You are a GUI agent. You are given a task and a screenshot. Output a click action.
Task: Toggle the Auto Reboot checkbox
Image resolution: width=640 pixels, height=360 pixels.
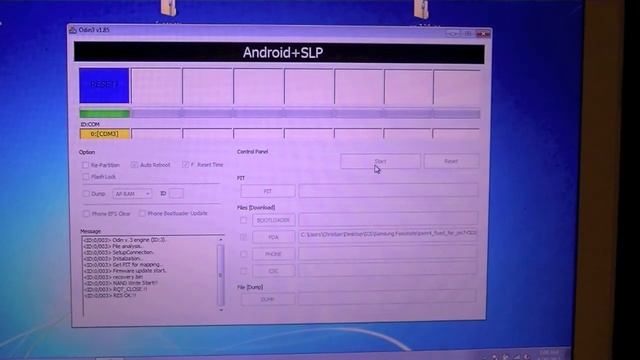pyautogui.click(x=134, y=164)
